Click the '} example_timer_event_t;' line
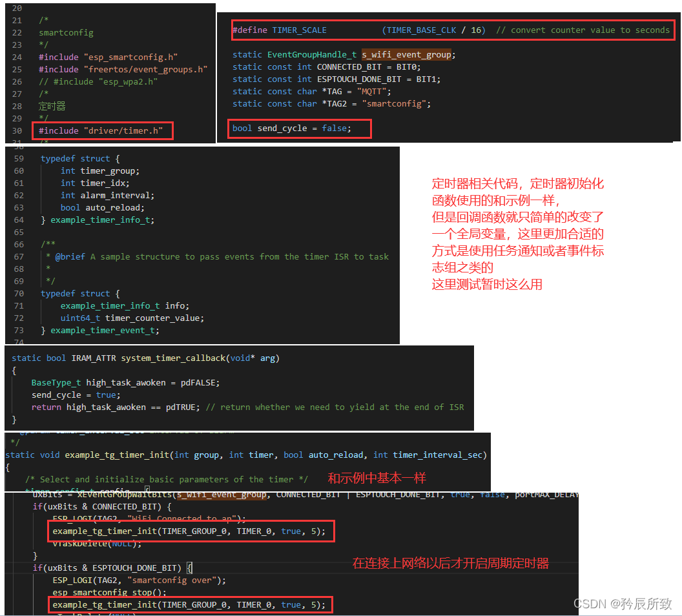This screenshot has width=682, height=616. pyautogui.click(x=100, y=331)
